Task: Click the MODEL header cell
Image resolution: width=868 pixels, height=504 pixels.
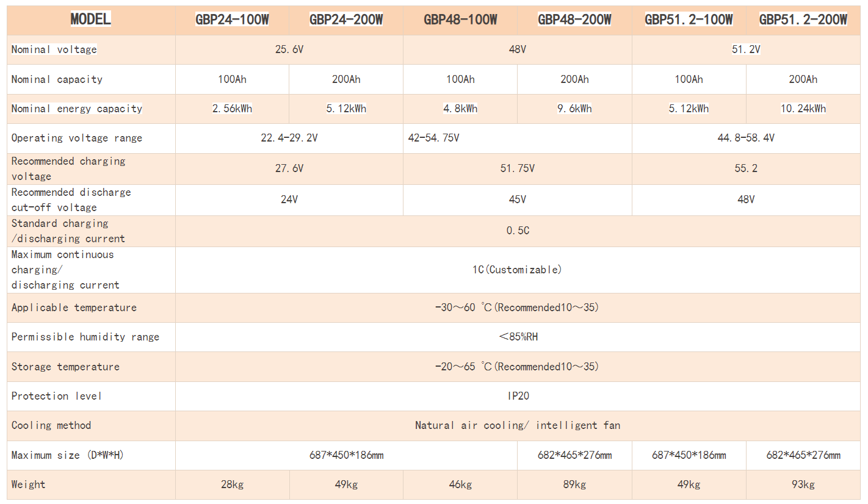Action: click(x=91, y=20)
